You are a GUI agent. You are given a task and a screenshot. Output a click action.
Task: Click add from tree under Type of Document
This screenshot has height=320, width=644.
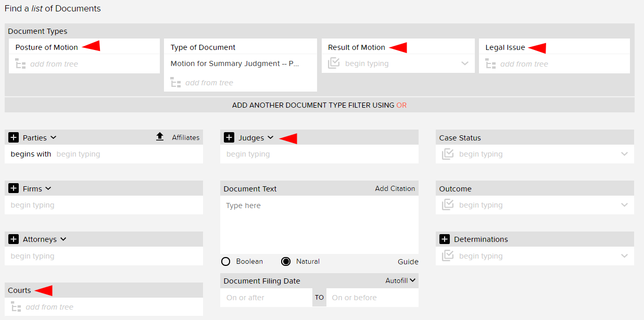(x=209, y=83)
